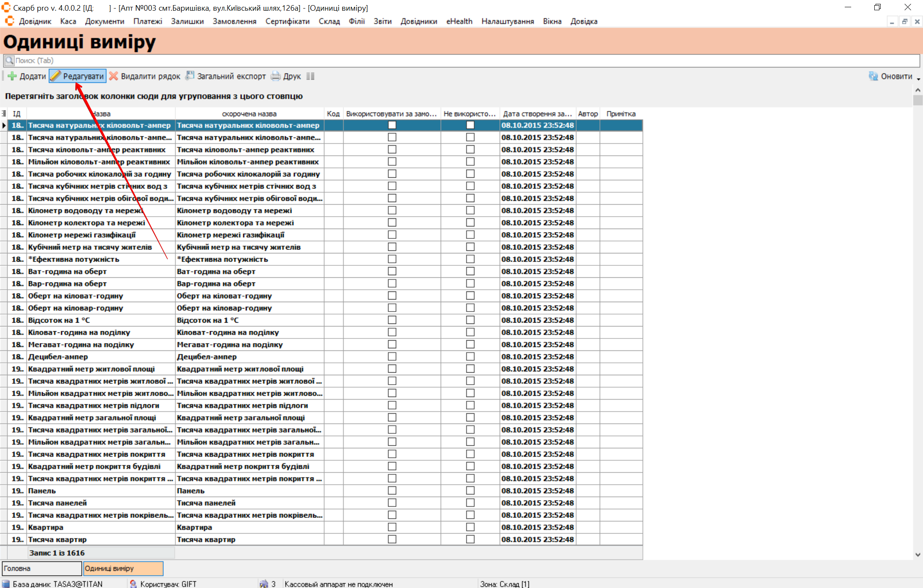Viewport: 923px width, 588px height.
Task: Click the column settings icon after Друк
Action: 310,76
